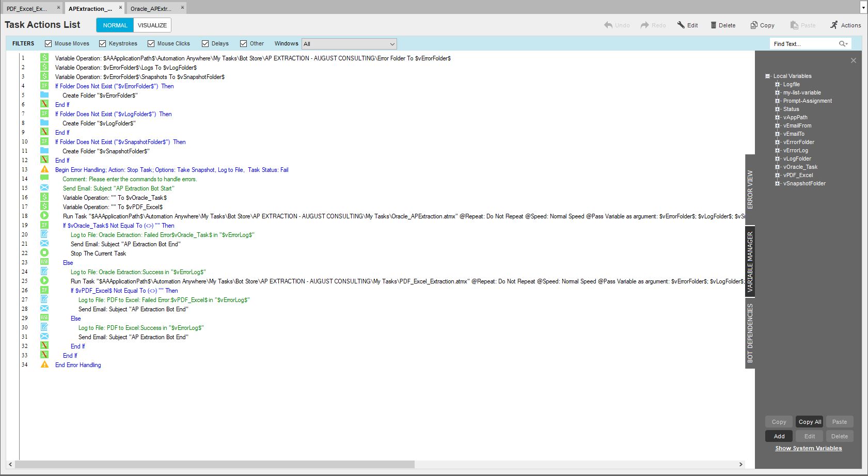Click the Add variable button

(x=779, y=436)
